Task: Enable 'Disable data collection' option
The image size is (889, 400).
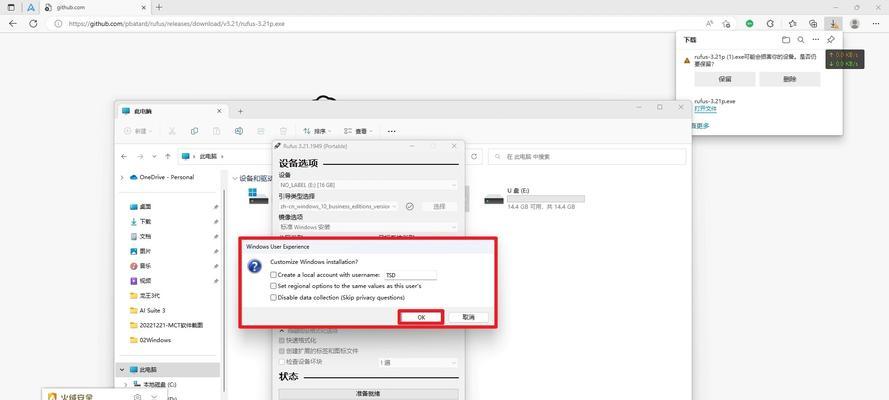Action: pos(274,297)
